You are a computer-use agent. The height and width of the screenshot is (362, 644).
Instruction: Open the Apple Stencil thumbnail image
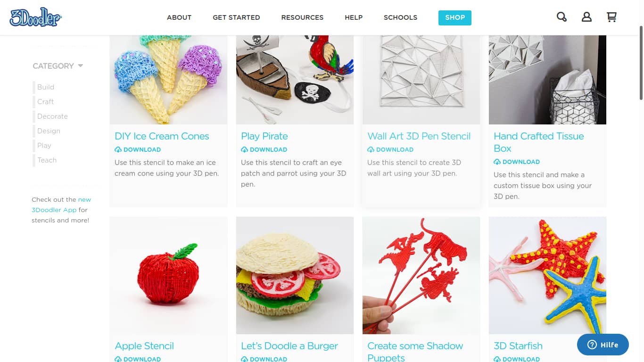168,275
